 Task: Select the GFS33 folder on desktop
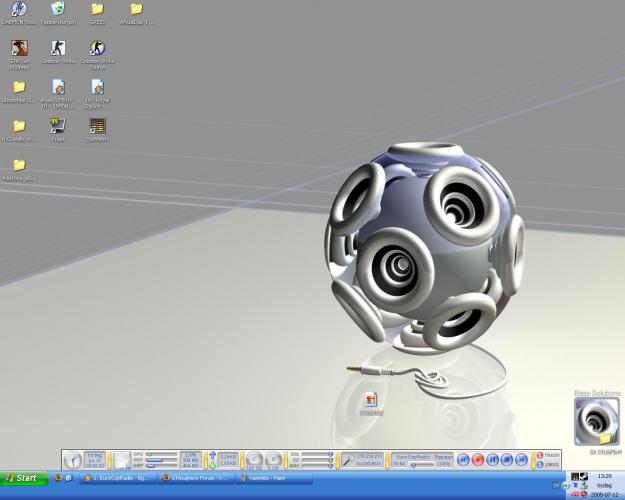[97, 10]
